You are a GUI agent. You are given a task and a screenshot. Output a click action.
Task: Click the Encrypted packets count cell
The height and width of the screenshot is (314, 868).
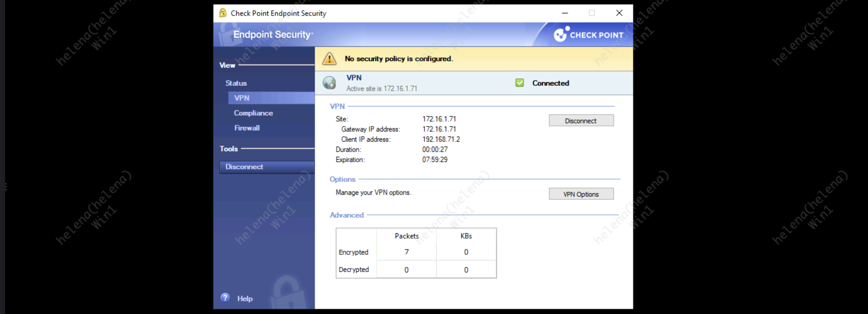tap(406, 252)
